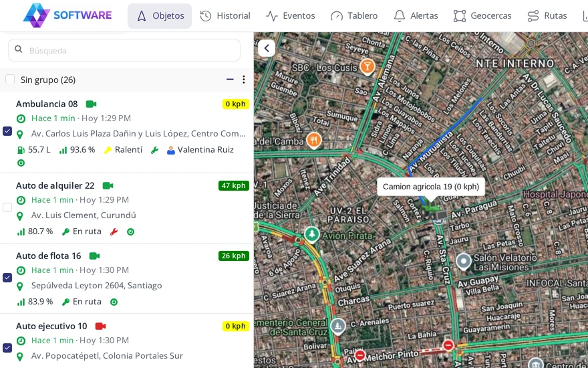Switch to the Geocercas tab

click(x=482, y=16)
